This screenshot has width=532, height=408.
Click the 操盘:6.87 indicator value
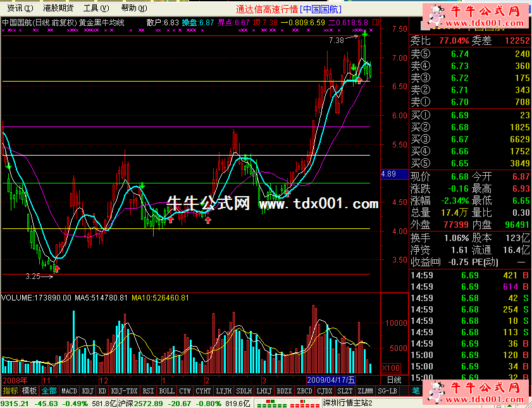point(198,23)
